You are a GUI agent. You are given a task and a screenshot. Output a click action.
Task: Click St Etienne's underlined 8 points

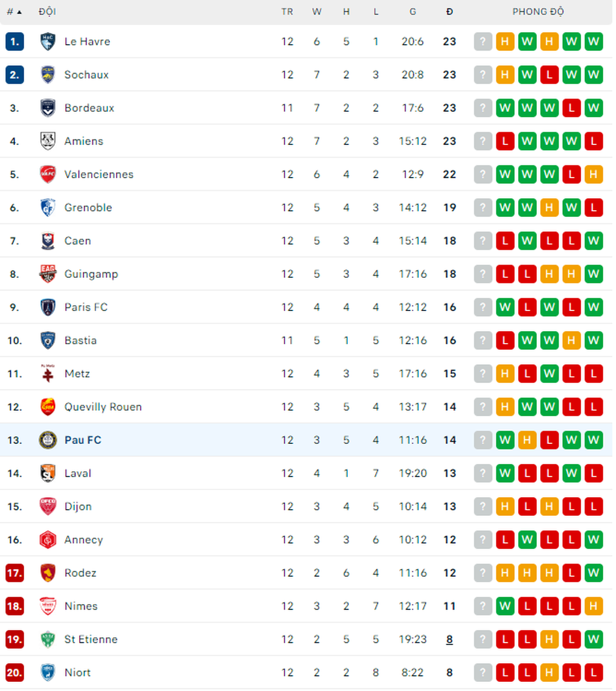(449, 640)
